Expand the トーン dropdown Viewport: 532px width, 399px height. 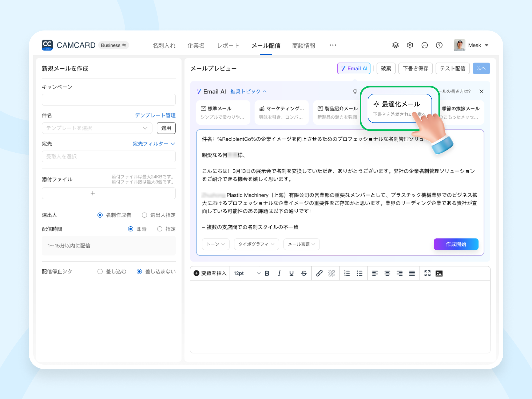pyautogui.click(x=216, y=244)
